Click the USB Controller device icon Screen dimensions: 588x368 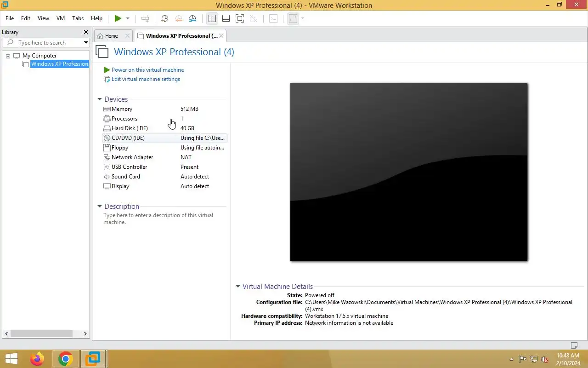(x=107, y=167)
